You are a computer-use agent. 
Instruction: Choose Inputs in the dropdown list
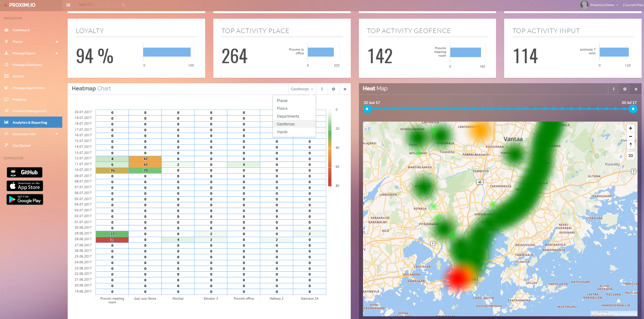tap(282, 132)
